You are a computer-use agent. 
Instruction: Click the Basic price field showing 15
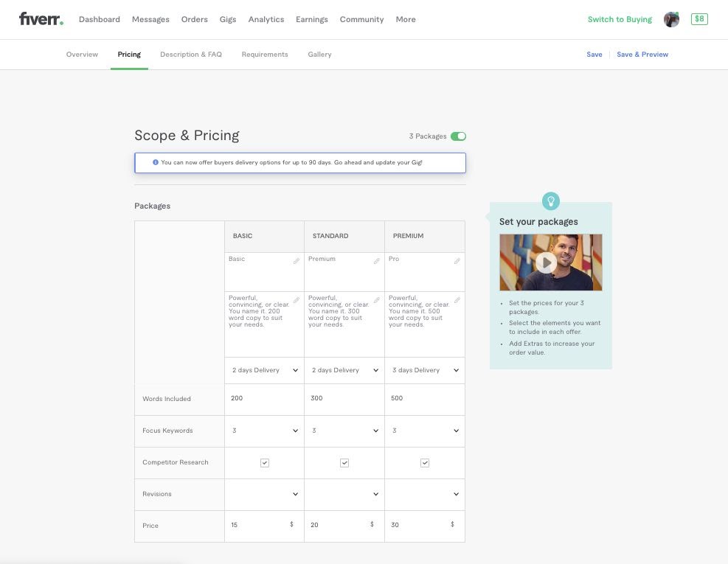(x=265, y=526)
